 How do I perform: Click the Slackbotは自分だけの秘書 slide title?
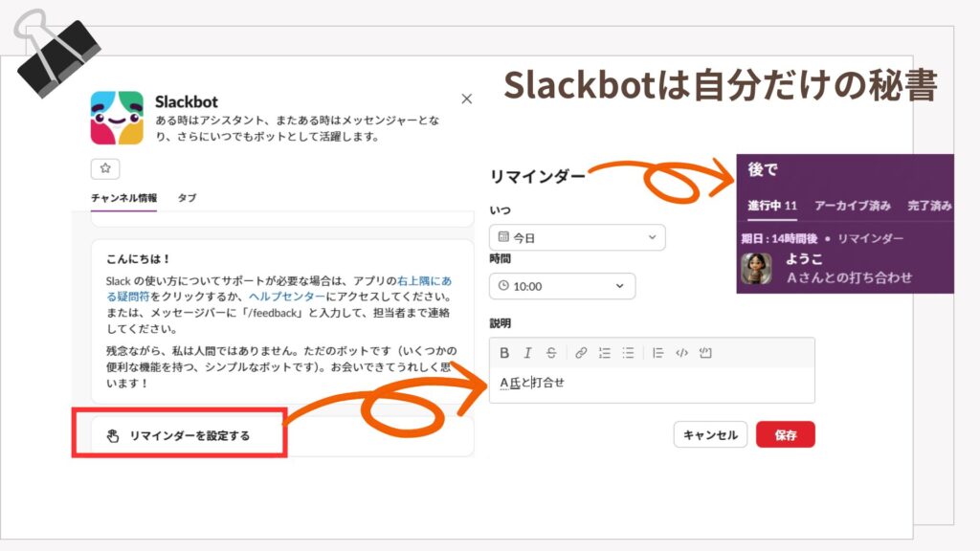click(x=721, y=85)
